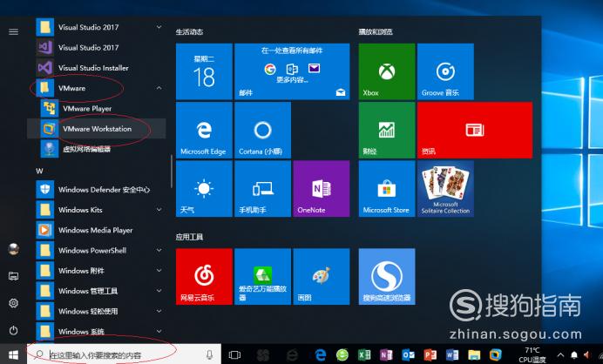The width and height of the screenshot is (603, 364).
Task: Expand the Windows 轻松使用 folder
Action: coord(159,312)
